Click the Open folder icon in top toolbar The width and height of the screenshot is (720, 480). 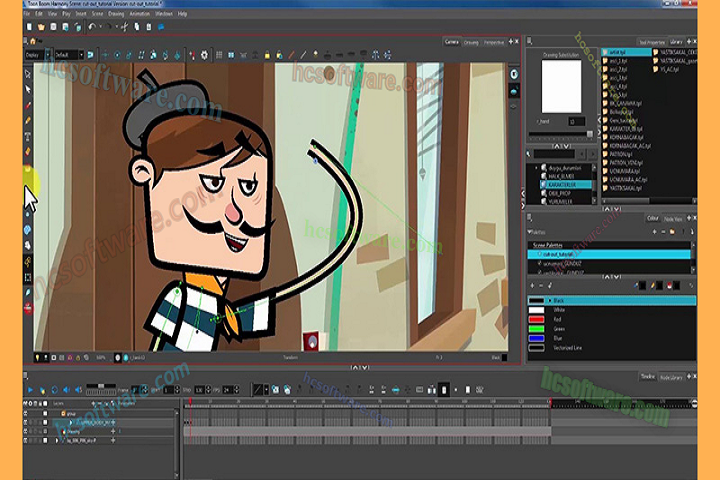point(41,27)
